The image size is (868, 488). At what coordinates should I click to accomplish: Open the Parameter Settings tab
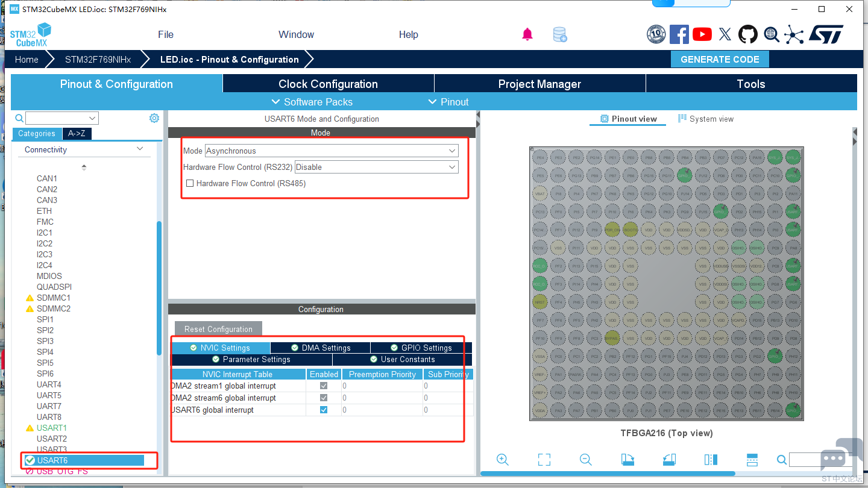coord(251,359)
